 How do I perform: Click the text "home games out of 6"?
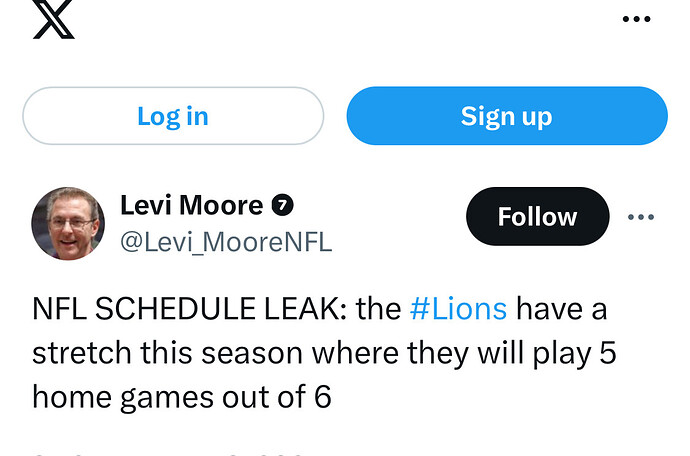click(181, 397)
